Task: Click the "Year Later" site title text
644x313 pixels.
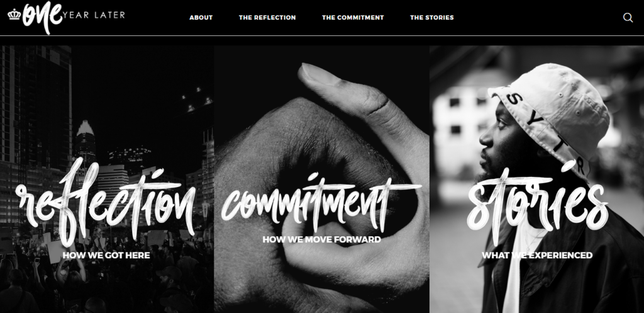Action: point(94,16)
